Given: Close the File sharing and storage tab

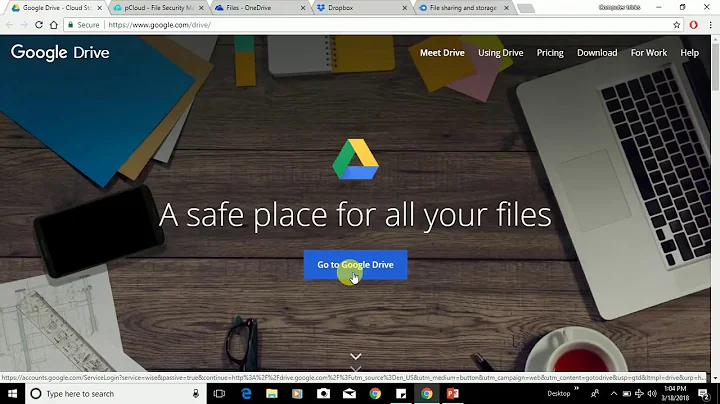Looking at the screenshot, I should point(506,8).
